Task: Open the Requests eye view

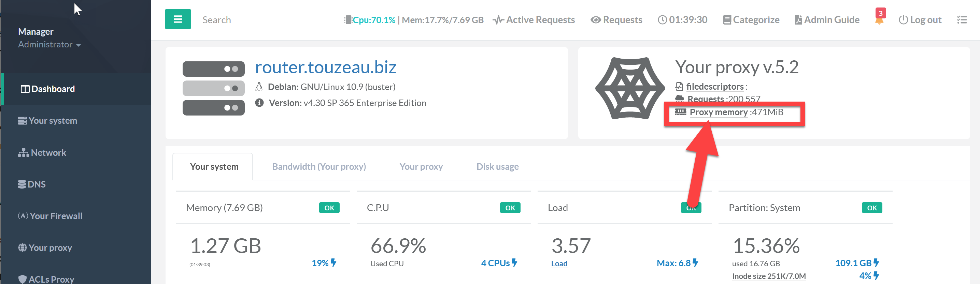Action: pyautogui.click(x=616, y=20)
